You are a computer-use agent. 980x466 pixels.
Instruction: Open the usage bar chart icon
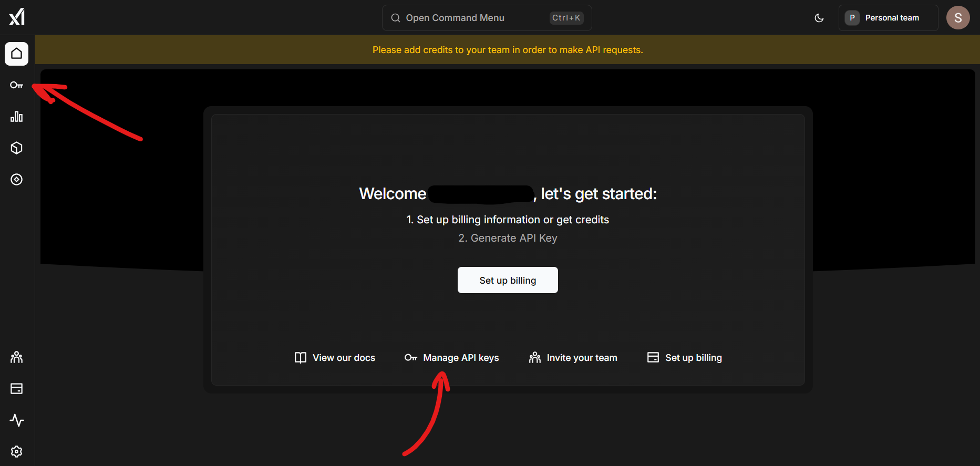click(x=17, y=117)
